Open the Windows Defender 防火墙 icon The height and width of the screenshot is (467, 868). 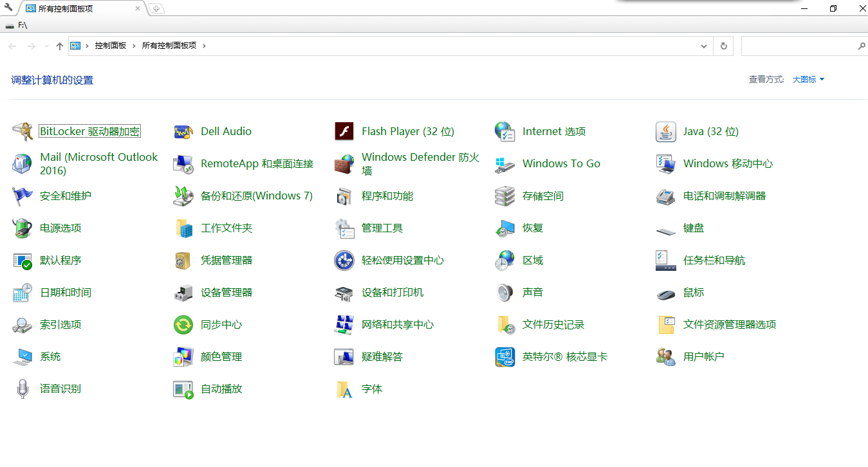344,164
